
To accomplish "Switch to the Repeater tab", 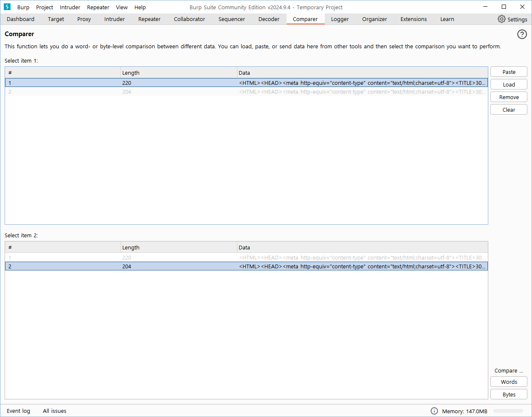I will pos(149,19).
